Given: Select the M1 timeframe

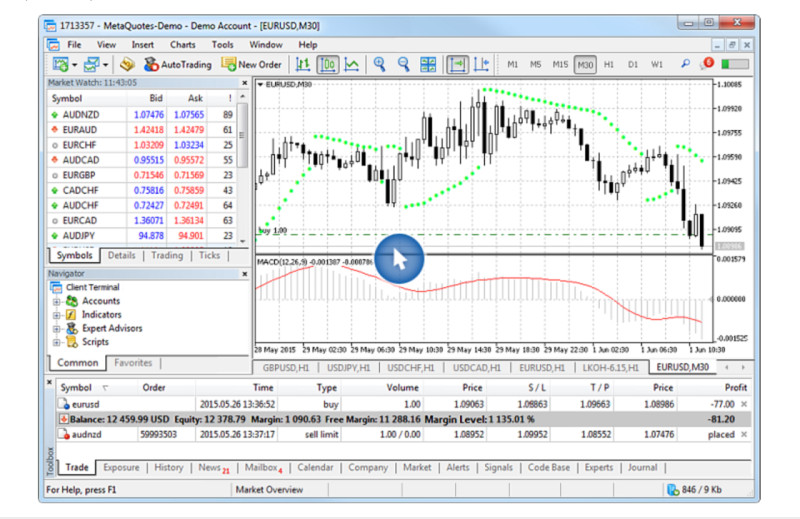Looking at the screenshot, I should 512,65.
